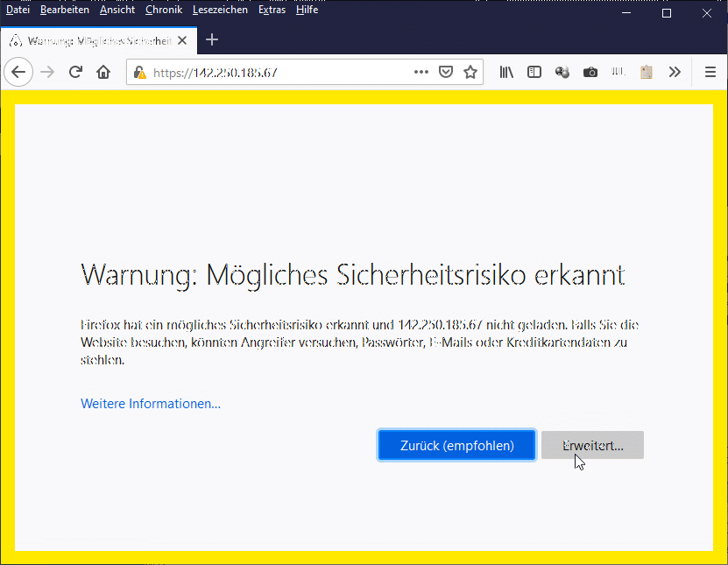The image size is (728, 565).
Task: Reload the current page
Action: [76, 73]
